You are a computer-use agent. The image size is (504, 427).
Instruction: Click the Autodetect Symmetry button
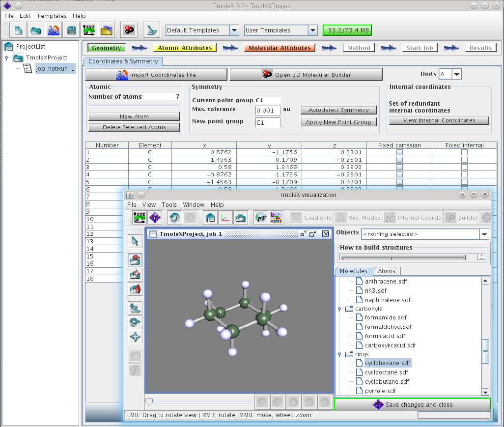click(x=339, y=110)
